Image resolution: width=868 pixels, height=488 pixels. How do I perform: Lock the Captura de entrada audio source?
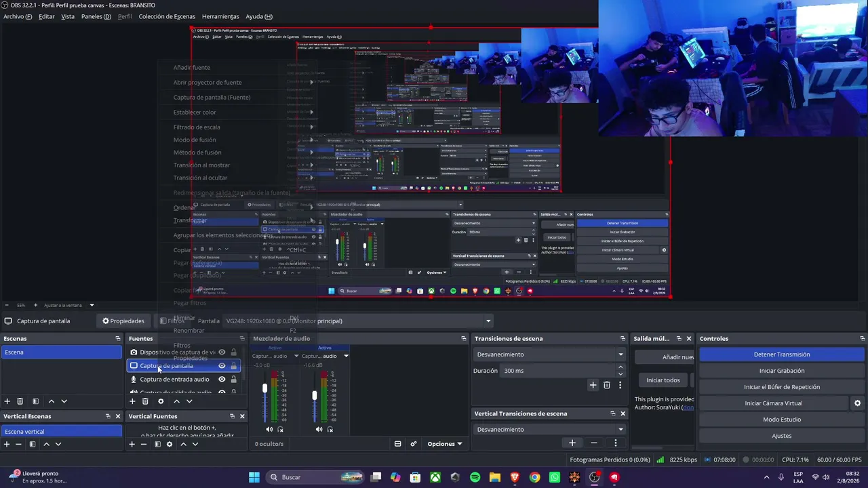234,380
